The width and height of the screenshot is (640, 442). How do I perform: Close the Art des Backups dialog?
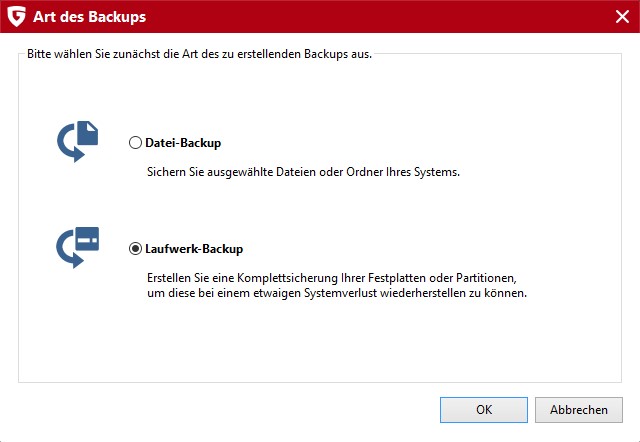click(x=622, y=17)
